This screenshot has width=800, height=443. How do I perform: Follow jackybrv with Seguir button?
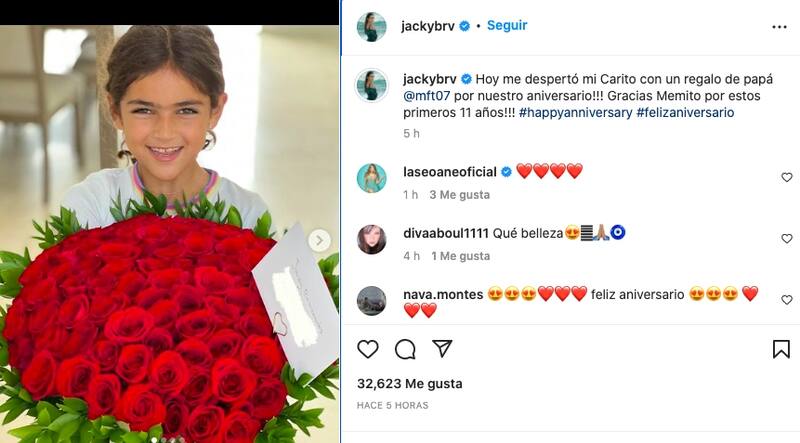click(507, 26)
